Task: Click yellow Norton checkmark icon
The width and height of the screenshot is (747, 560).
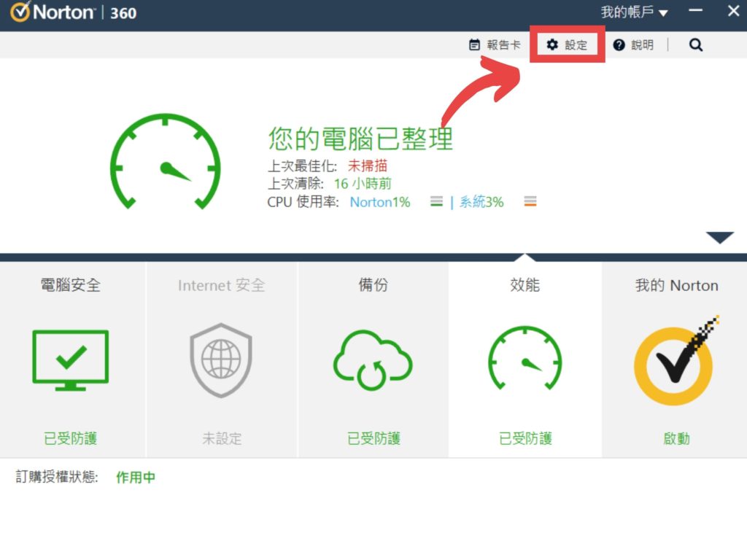Action: click(x=676, y=361)
